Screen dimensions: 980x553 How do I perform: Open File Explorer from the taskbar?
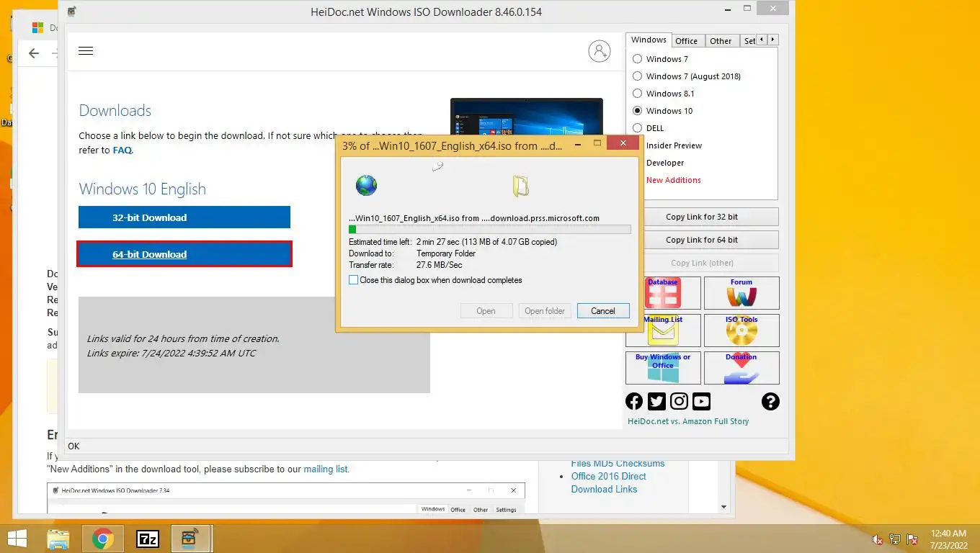click(58, 539)
